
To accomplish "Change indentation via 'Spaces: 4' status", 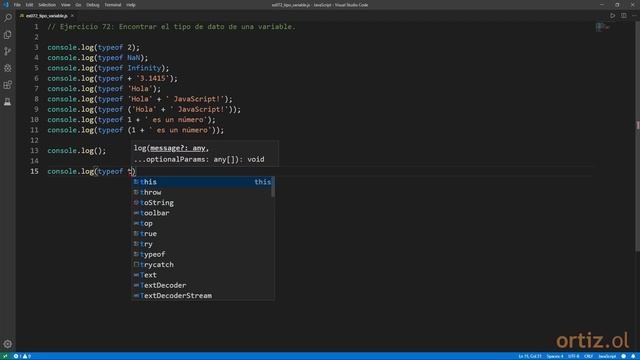I will [x=555, y=356].
